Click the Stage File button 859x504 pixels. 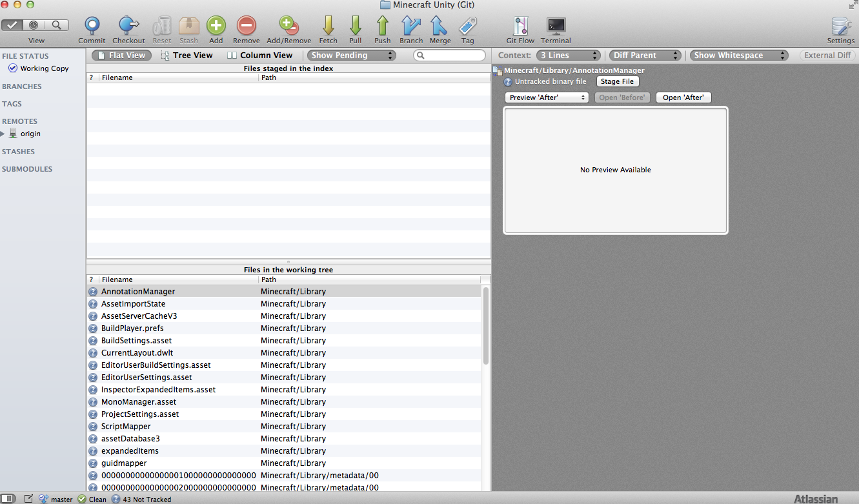618,81
